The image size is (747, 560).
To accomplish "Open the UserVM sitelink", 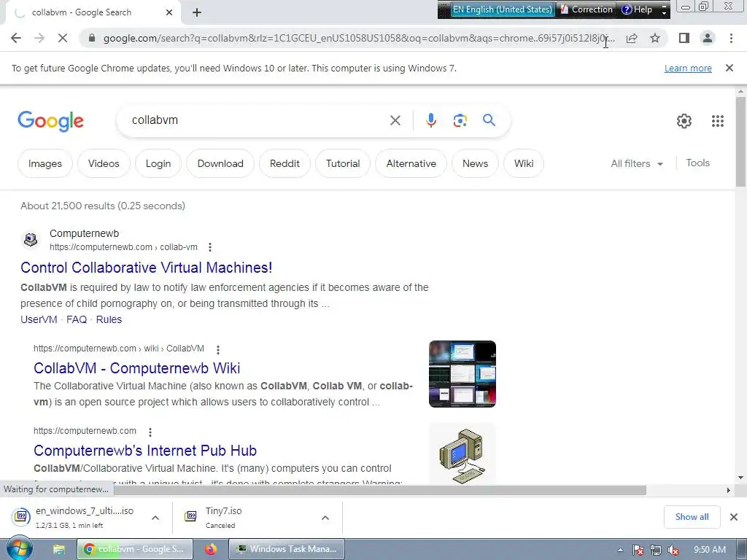I will [x=39, y=319].
